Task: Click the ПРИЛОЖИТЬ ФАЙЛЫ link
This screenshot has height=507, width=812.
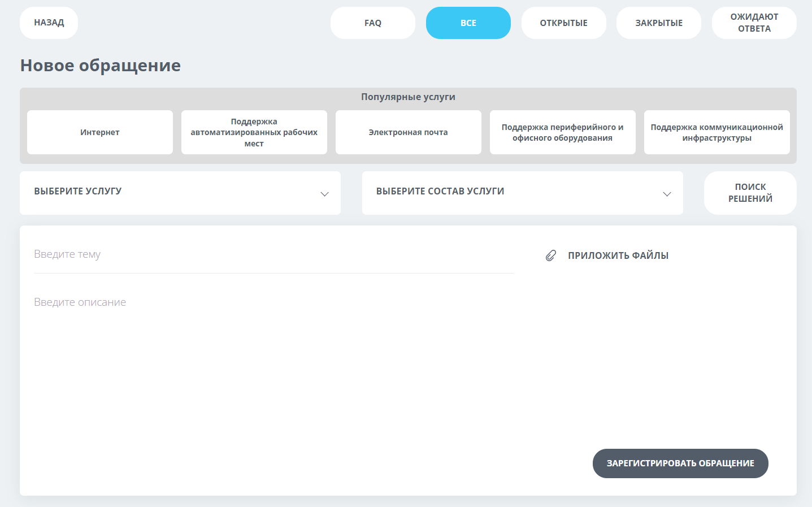Action: click(618, 255)
